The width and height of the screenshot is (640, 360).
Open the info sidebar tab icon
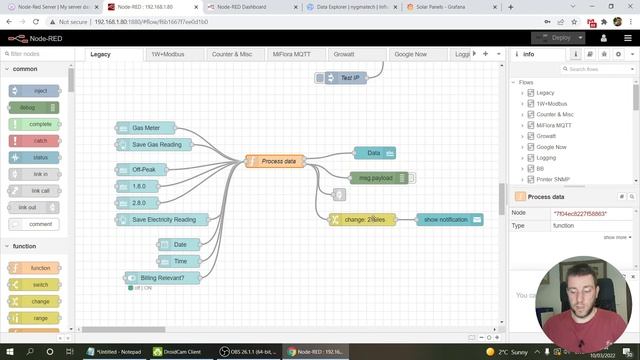(x=576, y=54)
